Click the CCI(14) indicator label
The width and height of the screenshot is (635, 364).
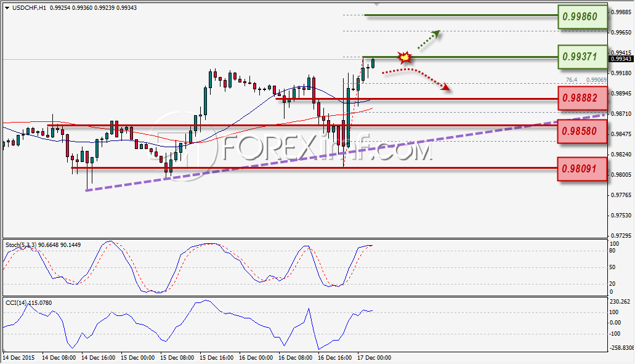[15, 303]
